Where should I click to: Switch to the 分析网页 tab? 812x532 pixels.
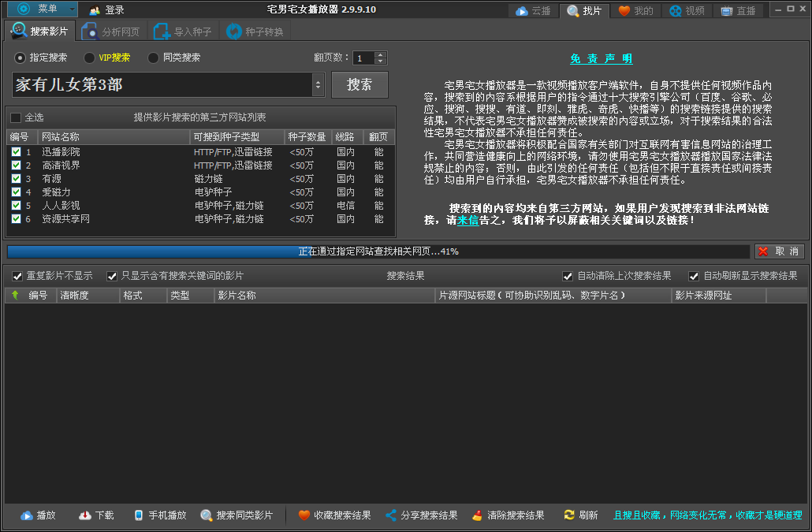pyautogui.click(x=111, y=32)
